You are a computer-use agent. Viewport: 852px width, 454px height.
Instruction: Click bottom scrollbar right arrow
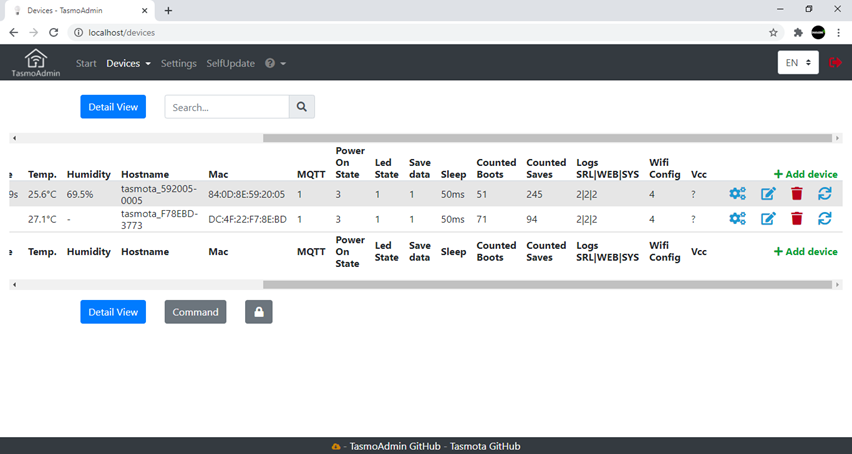point(837,285)
